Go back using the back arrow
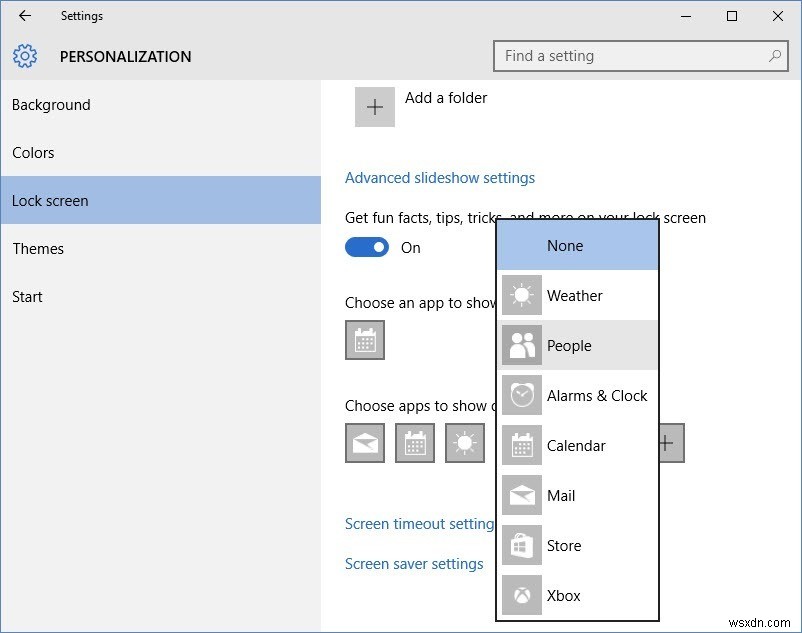802x633 pixels. point(25,16)
